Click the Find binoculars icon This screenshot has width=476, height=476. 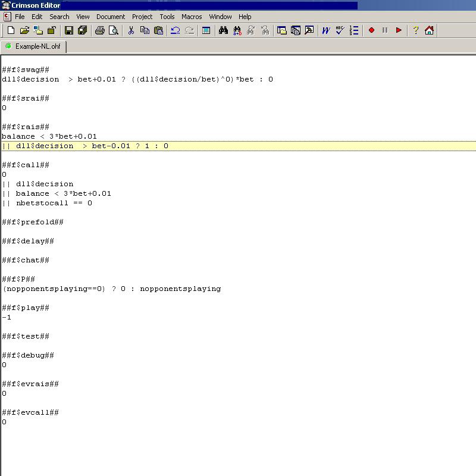coord(223,30)
